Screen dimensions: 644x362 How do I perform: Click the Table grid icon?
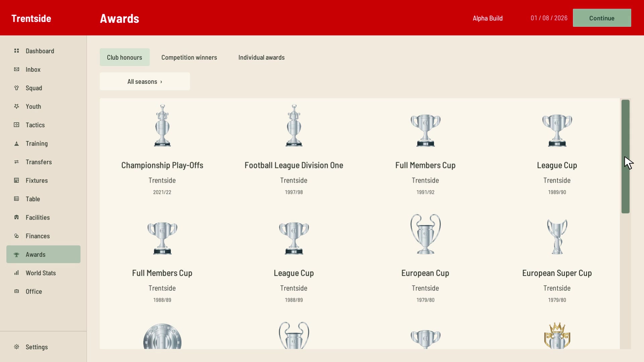point(16,199)
